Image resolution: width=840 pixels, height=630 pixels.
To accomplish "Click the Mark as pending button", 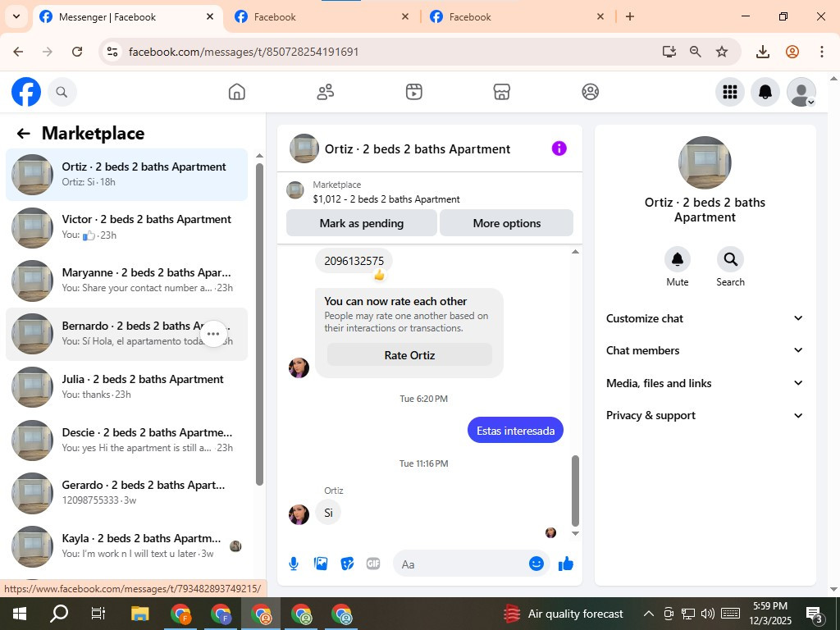I will pyautogui.click(x=362, y=223).
